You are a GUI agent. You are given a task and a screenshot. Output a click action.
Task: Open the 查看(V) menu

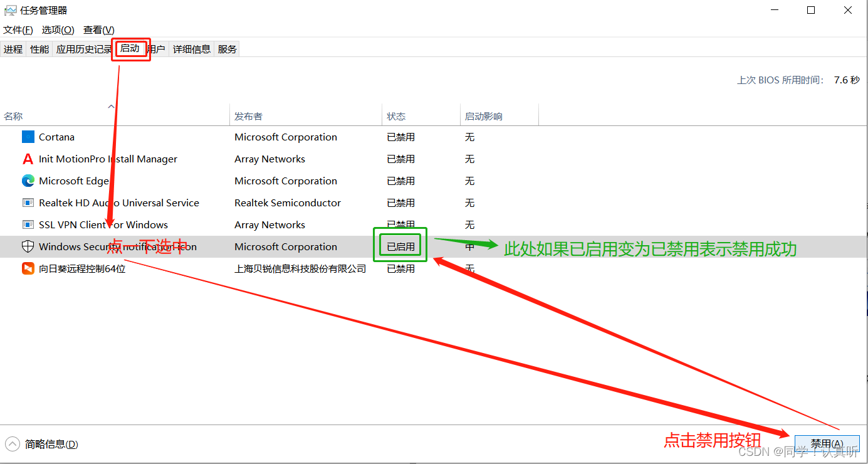tap(99, 29)
